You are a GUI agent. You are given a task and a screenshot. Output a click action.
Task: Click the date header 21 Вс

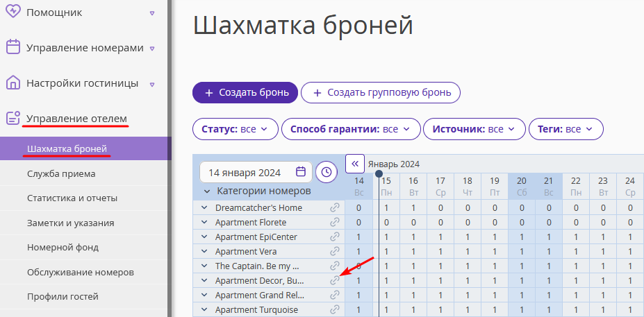[549, 186]
